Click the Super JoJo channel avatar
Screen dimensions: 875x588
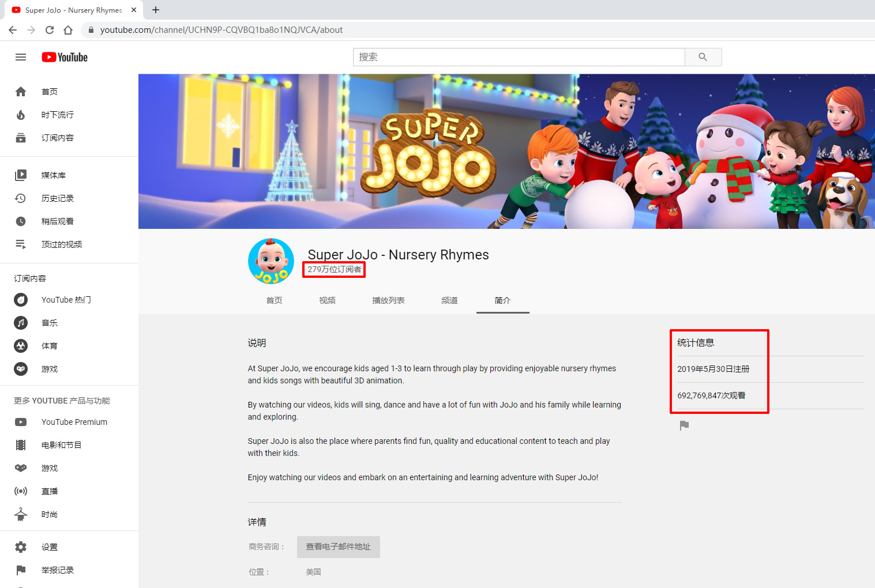[271, 261]
